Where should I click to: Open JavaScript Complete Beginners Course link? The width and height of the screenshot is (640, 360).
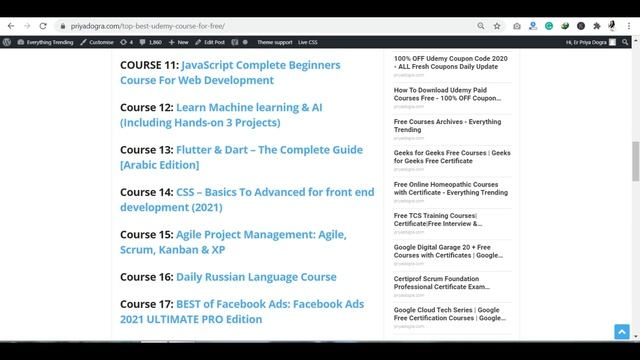coord(230,72)
